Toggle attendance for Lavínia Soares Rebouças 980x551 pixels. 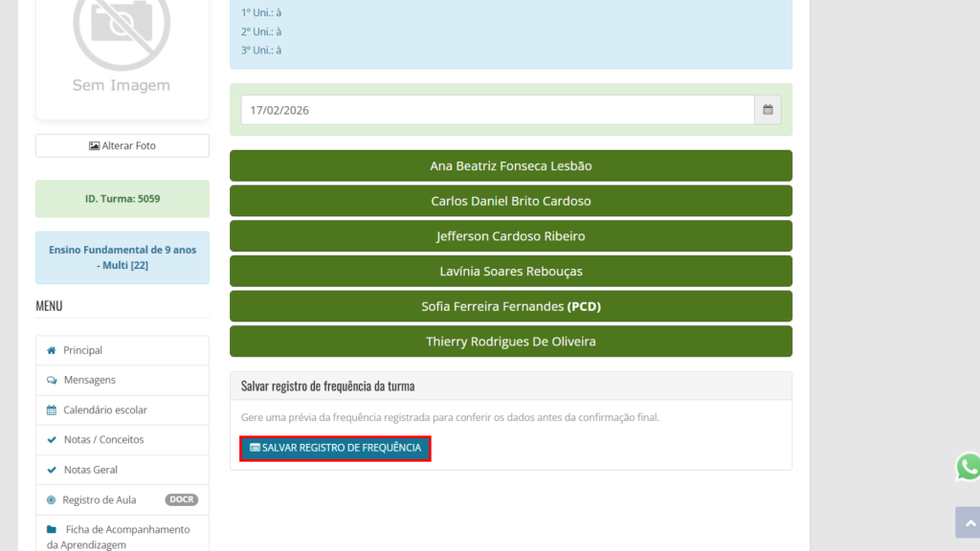pos(511,272)
